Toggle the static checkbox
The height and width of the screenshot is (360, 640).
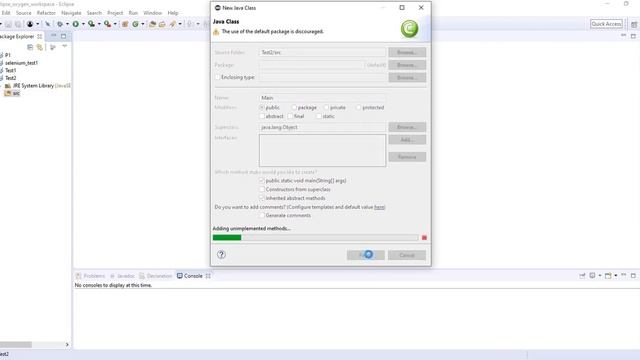tap(319, 116)
